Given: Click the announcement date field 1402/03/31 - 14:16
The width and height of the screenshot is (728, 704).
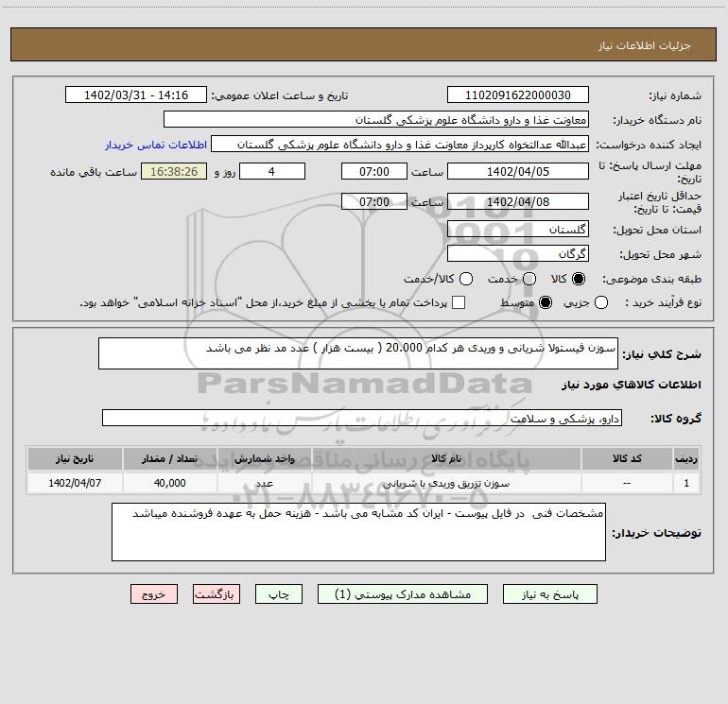Looking at the screenshot, I should (136, 95).
